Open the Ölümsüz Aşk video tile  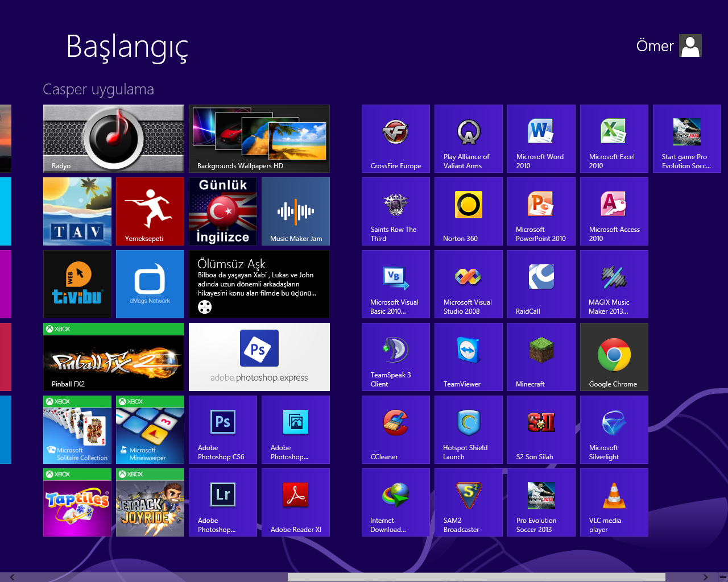click(x=259, y=284)
